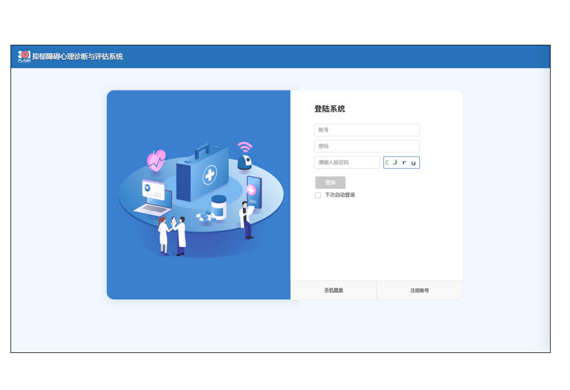Enable the 下次自动登录 auto-login checkbox
The height and width of the screenshot is (390, 570).
coord(318,195)
